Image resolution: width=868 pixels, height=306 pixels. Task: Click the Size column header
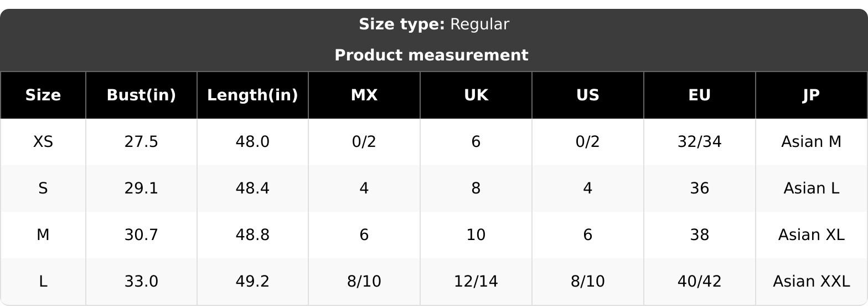pyautogui.click(x=43, y=95)
